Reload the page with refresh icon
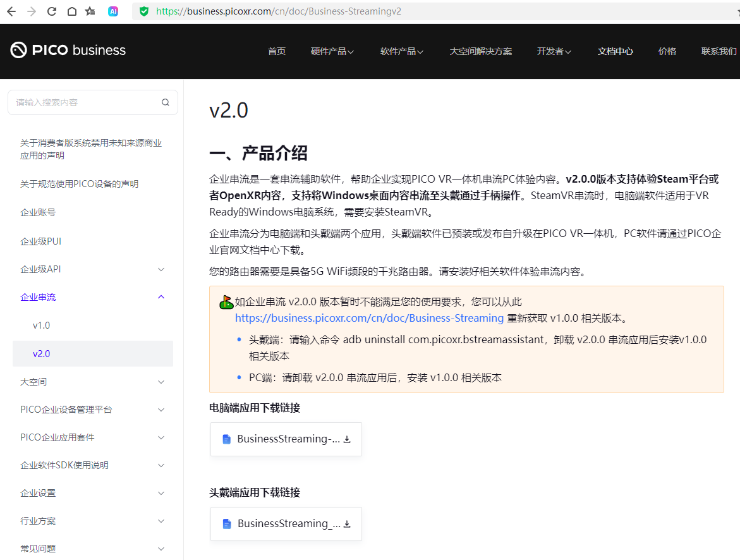Screen dimensions: 740x560 [x=52, y=11]
